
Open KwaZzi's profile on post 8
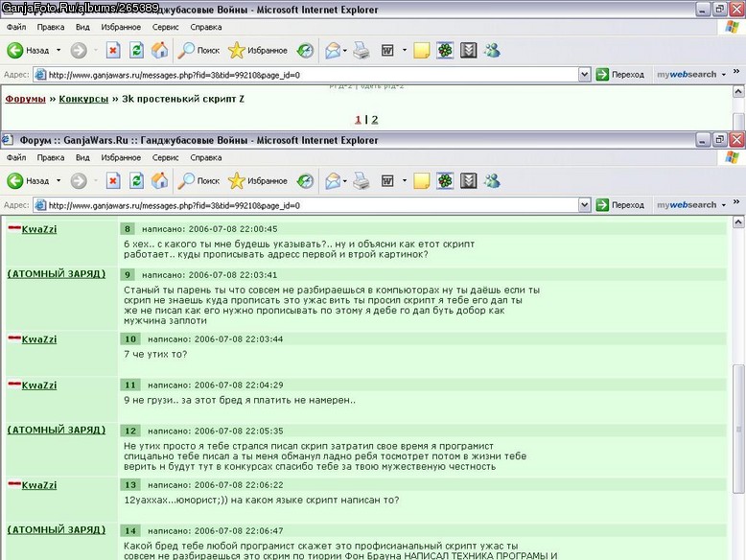tap(39, 229)
